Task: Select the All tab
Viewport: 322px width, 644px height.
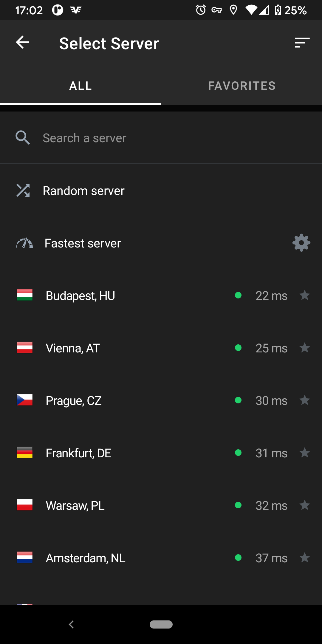Action: 80,86
